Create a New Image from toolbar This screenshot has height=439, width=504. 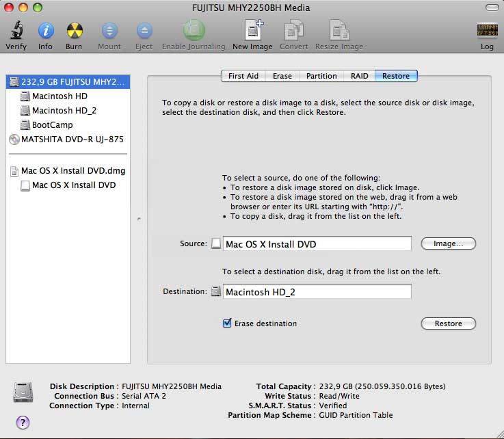pyautogui.click(x=252, y=30)
